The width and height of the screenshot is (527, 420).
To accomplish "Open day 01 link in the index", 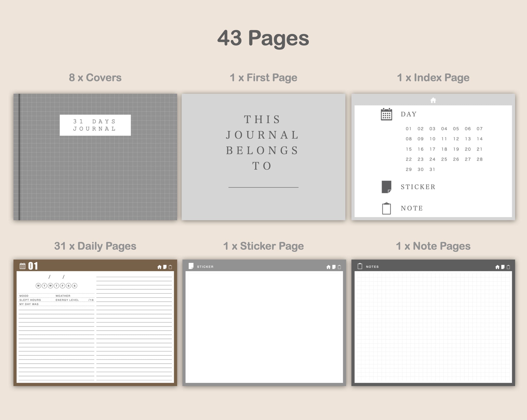I will click(x=408, y=129).
